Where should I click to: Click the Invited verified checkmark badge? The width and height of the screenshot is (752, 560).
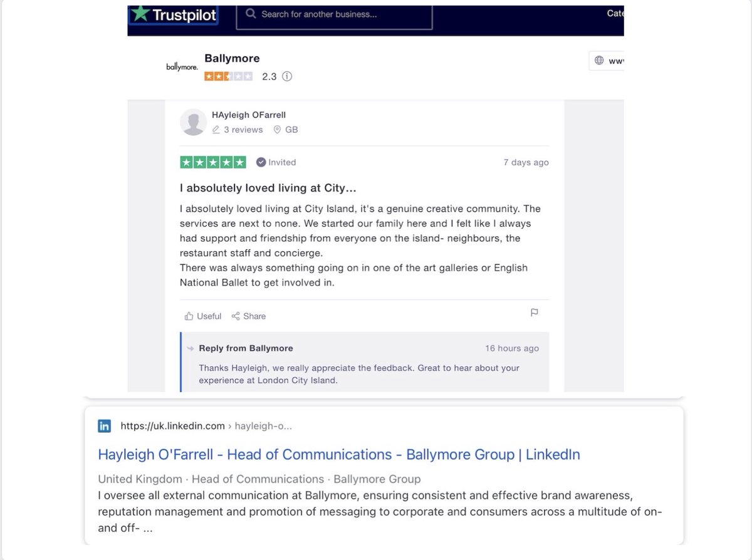pos(261,162)
